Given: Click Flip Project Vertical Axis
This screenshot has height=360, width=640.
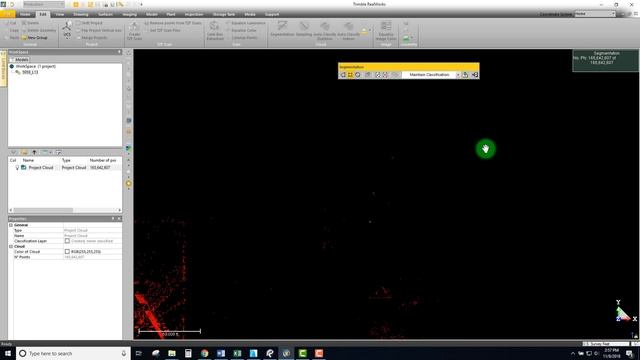Looking at the screenshot, I should pyautogui.click(x=99, y=30).
